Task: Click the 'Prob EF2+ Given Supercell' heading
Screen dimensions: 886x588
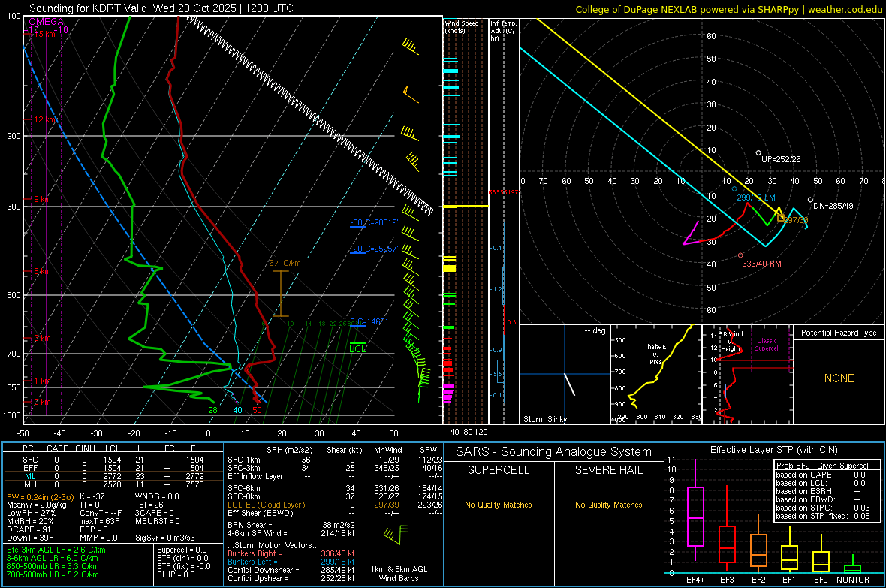Action: (822, 466)
